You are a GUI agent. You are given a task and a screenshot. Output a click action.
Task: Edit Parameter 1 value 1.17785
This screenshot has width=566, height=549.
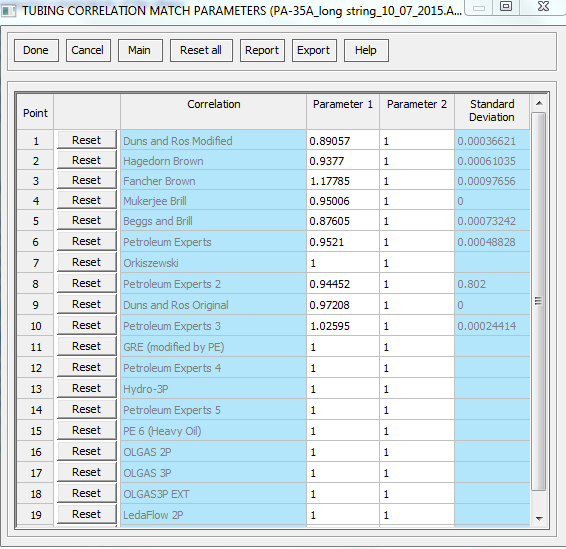click(x=343, y=181)
